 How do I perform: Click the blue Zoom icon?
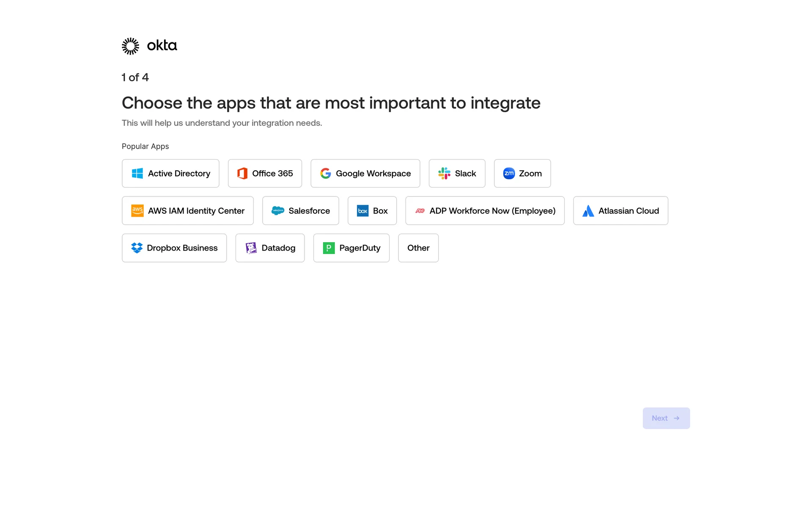pos(509,173)
